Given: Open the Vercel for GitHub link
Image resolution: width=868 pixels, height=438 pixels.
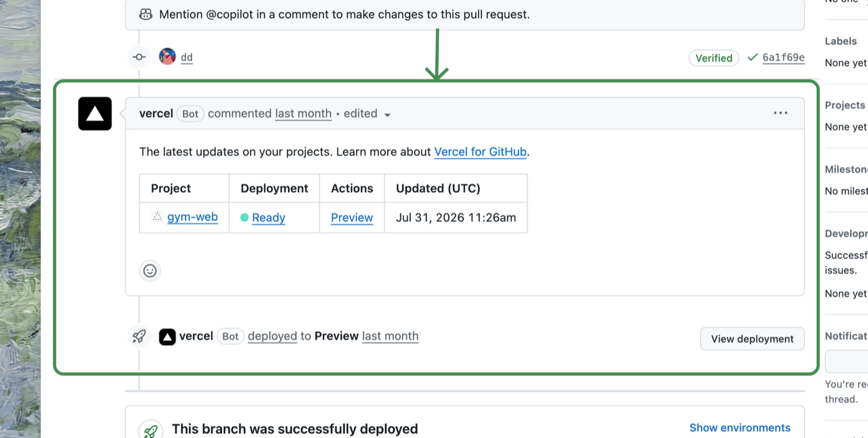Looking at the screenshot, I should [481, 152].
